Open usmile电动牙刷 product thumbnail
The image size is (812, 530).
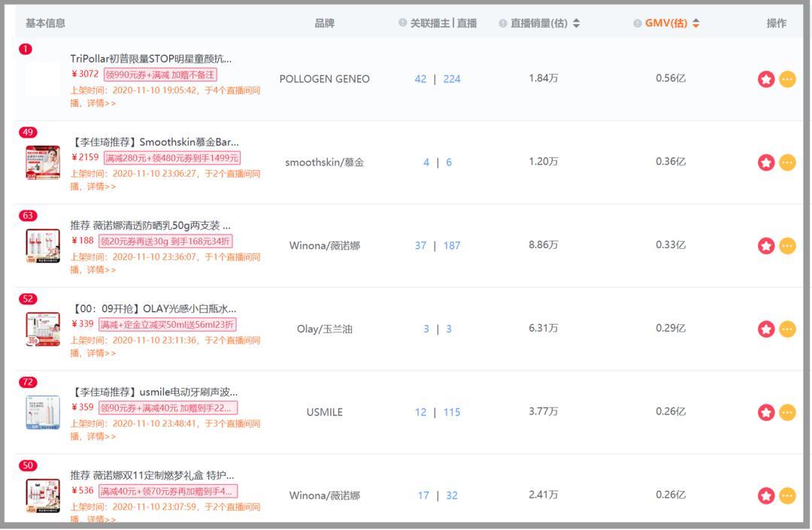43,413
